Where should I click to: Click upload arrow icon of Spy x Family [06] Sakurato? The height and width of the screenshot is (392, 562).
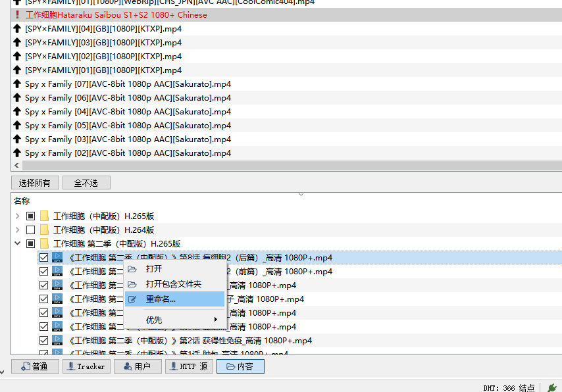[x=17, y=97]
